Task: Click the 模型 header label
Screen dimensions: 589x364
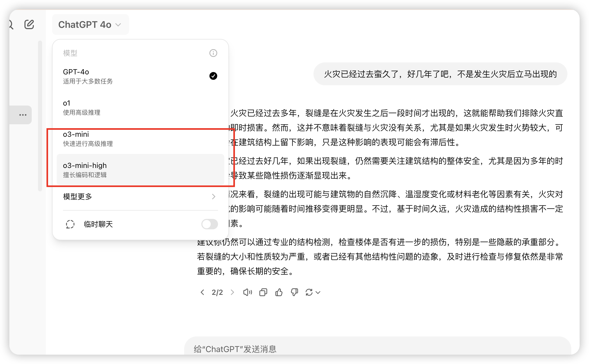Action: (70, 53)
